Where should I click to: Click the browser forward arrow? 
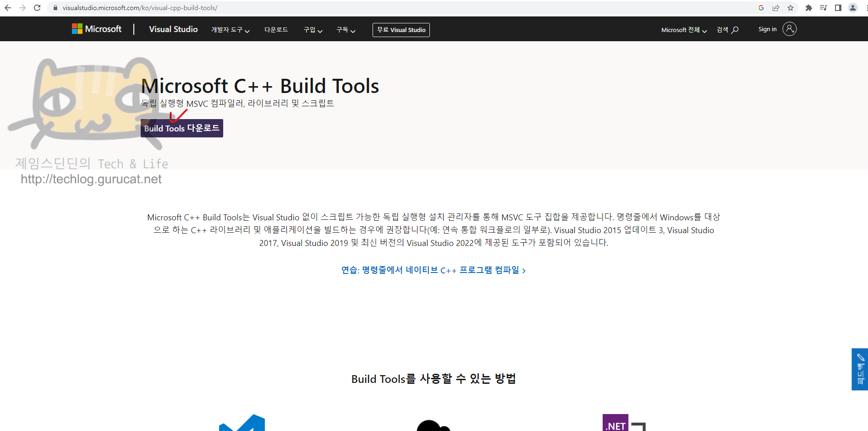click(22, 8)
